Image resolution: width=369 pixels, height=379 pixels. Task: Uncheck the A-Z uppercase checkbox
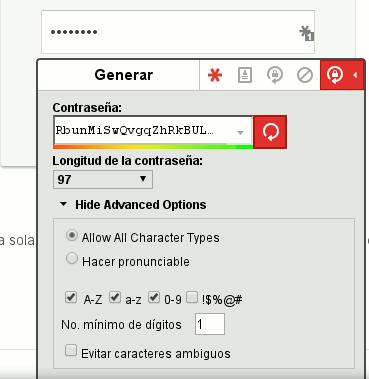(x=71, y=297)
